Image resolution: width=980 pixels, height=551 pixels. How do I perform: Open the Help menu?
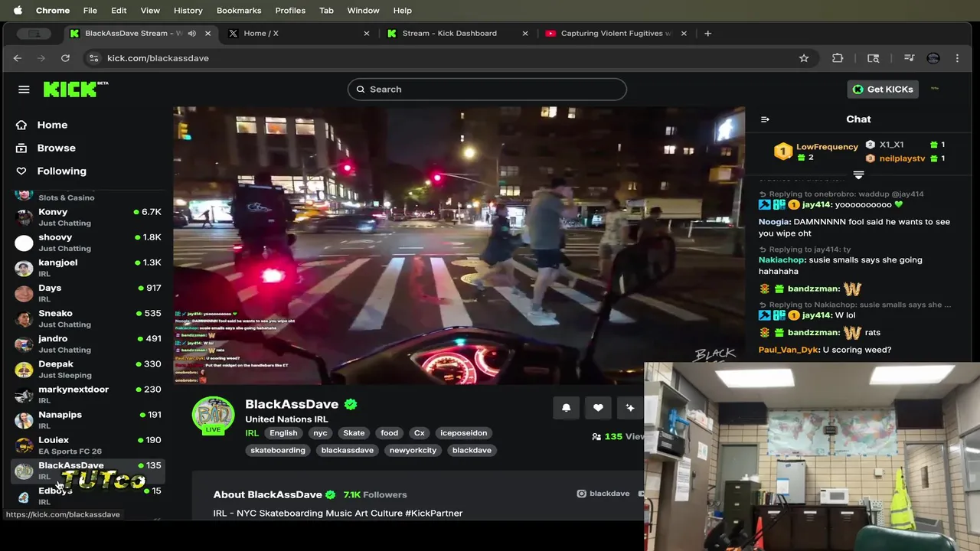(x=403, y=10)
